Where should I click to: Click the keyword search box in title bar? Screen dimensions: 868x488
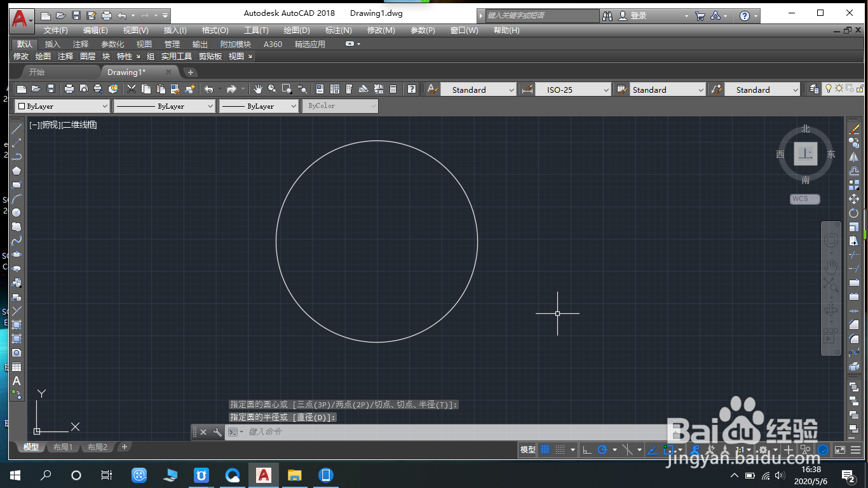point(542,15)
